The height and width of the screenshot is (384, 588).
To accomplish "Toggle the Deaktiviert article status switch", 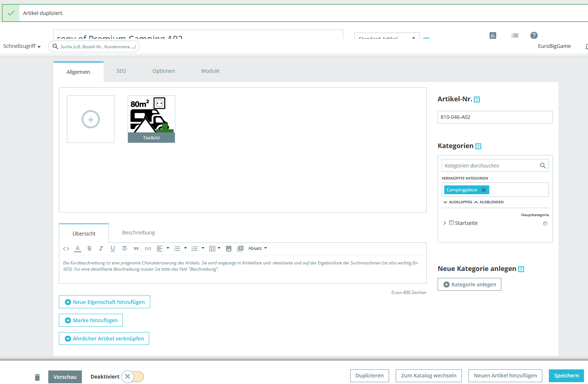I will coord(132,377).
